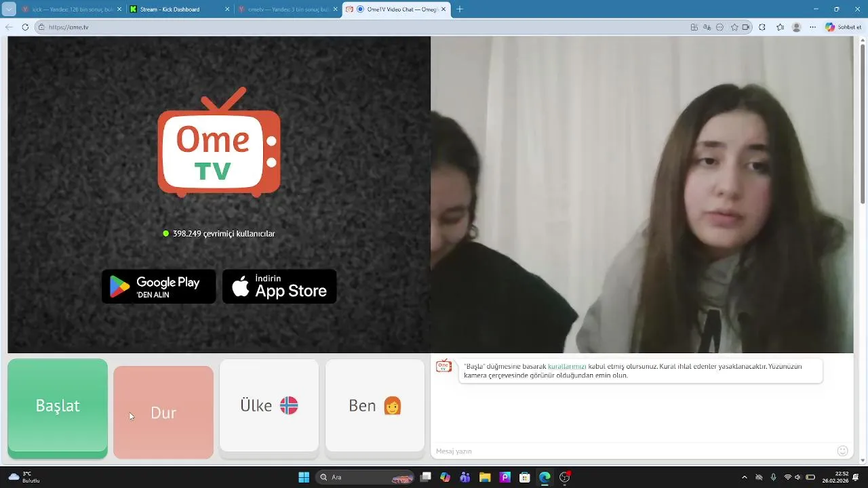The width and height of the screenshot is (868, 488).
Task: Click the Dur stop button
Action: tap(163, 412)
